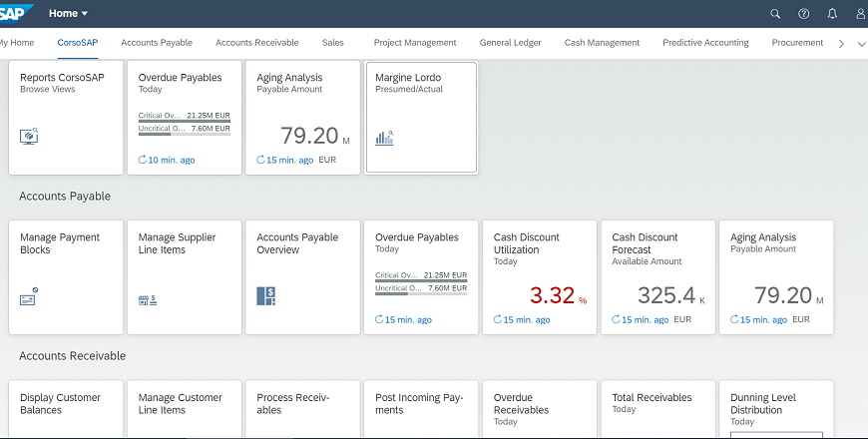Switch to Accounts Payable tab
Viewport: 868px width, 439px height.
(x=157, y=43)
